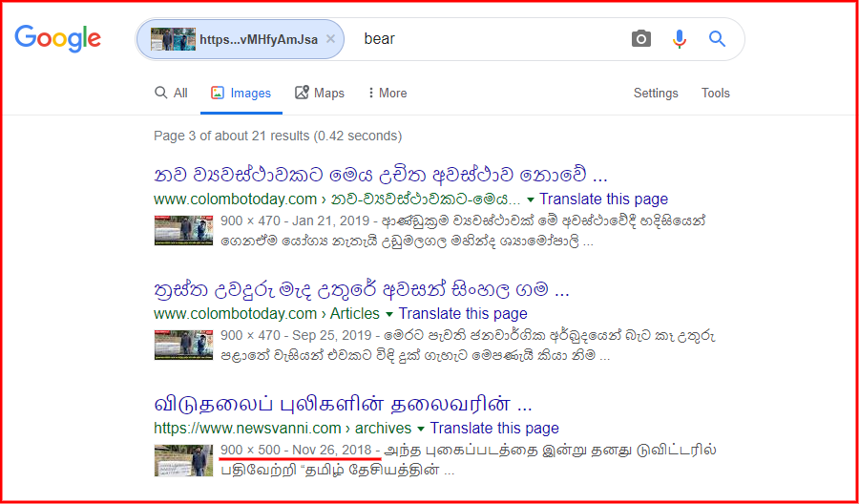
Task: Translate the colombotoday Articles result page
Action: pos(463,314)
